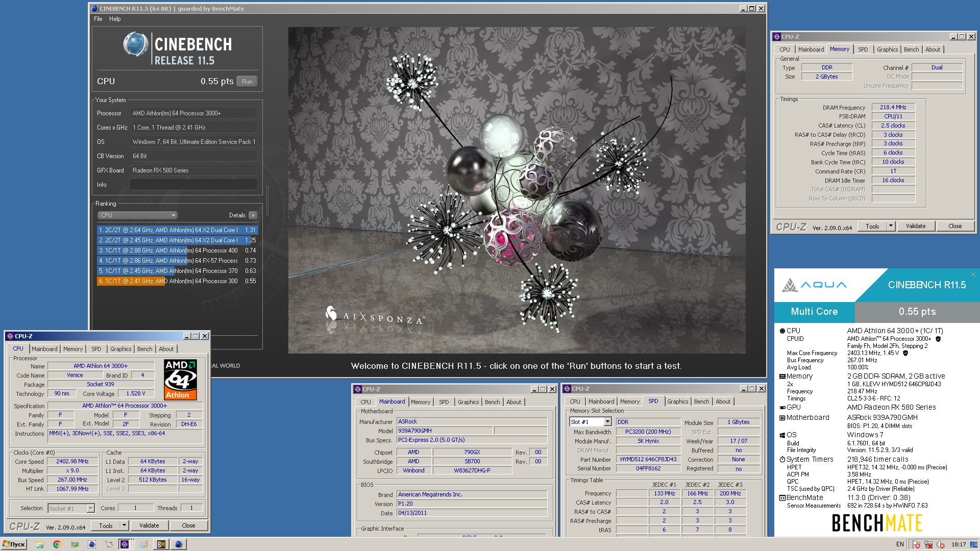
Task: Switch to CPU tab in CPU-Z Mainboard window
Action: [365, 402]
